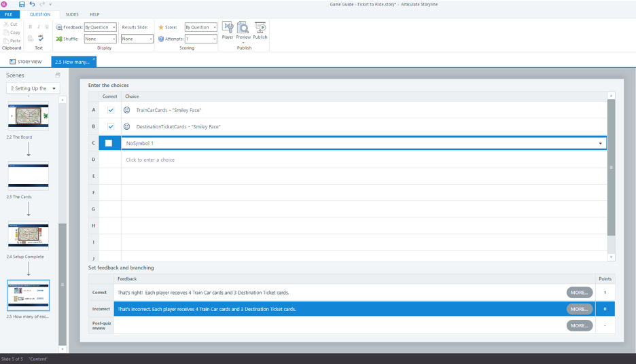Viewport: 636px width, 364px height.
Task: Click the smiley icon in choice A
Action: (127, 110)
